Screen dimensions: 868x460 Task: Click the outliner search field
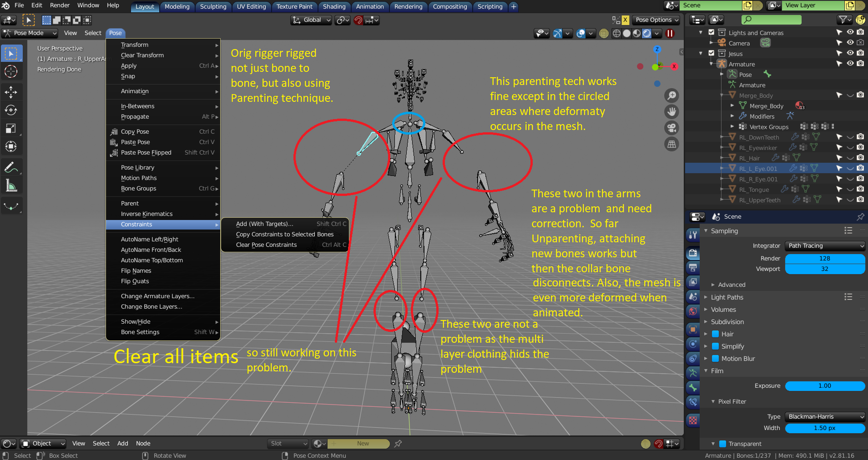pyautogui.click(x=771, y=20)
